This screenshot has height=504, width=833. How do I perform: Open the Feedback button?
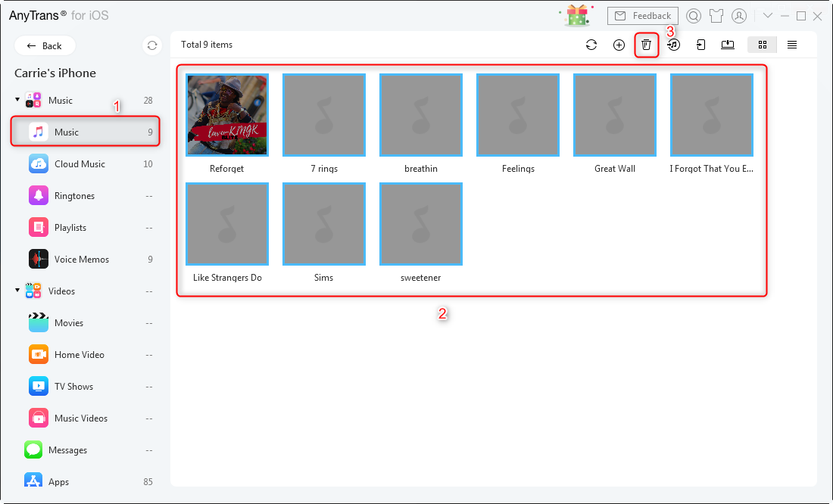[643, 16]
